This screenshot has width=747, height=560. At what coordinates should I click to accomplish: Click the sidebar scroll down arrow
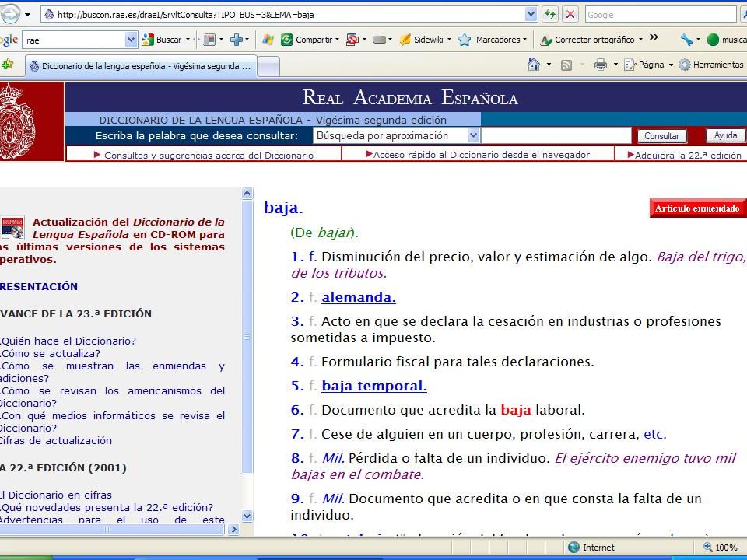[x=247, y=516]
